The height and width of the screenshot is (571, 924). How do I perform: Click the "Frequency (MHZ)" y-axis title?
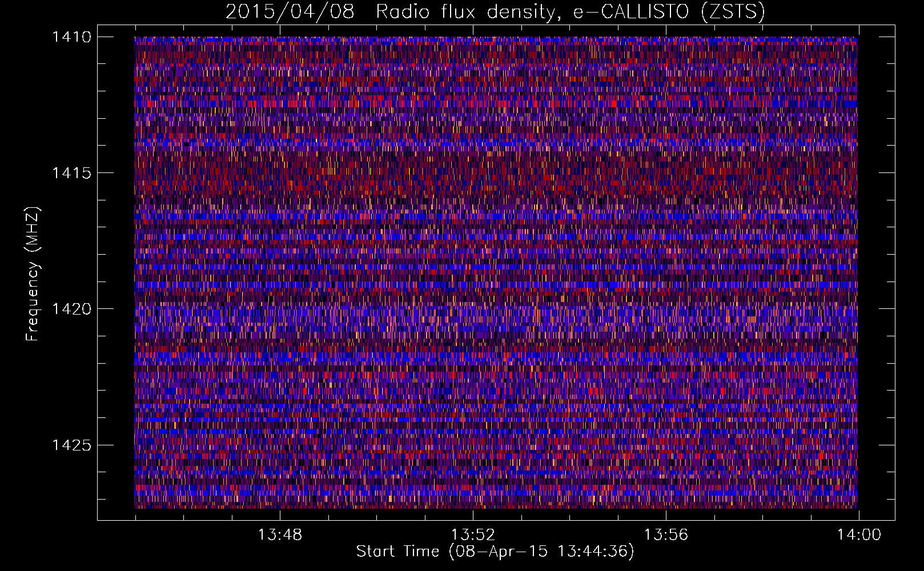pos(33,274)
